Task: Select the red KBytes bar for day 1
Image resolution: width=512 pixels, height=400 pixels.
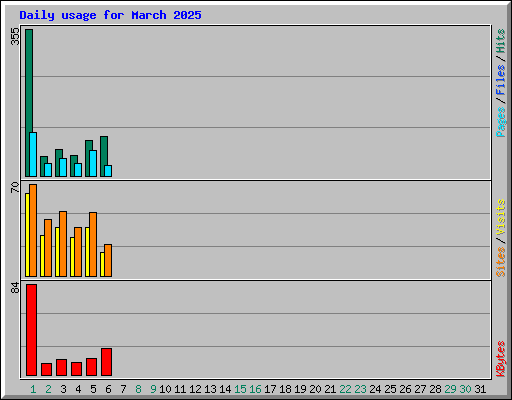Action: tap(31, 330)
